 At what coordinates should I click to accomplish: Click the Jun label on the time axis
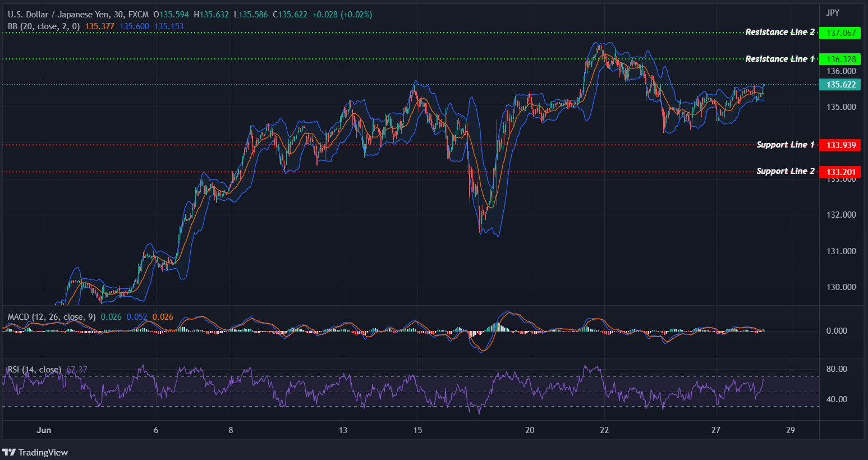(44, 430)
